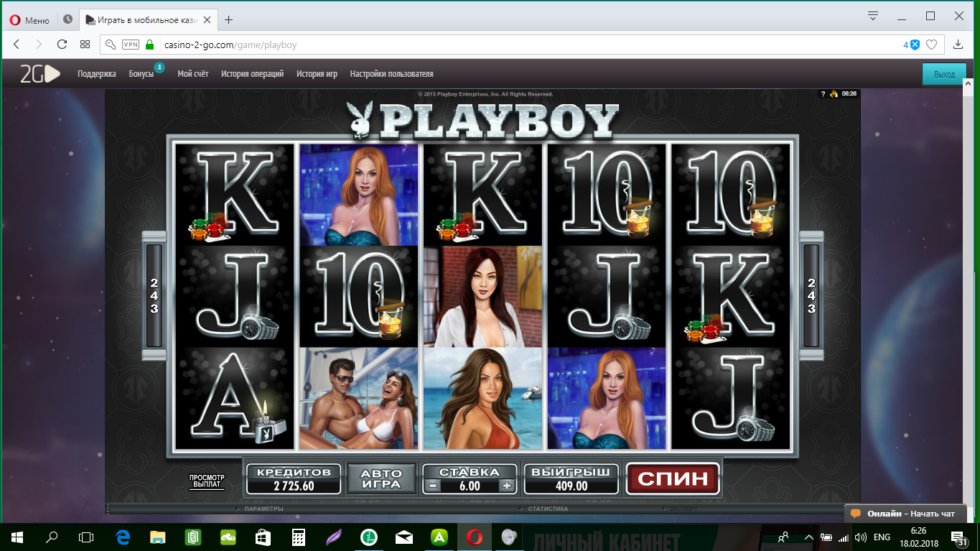Reload the current page
This screenshot has width=980, height=551.
(62, 45)
